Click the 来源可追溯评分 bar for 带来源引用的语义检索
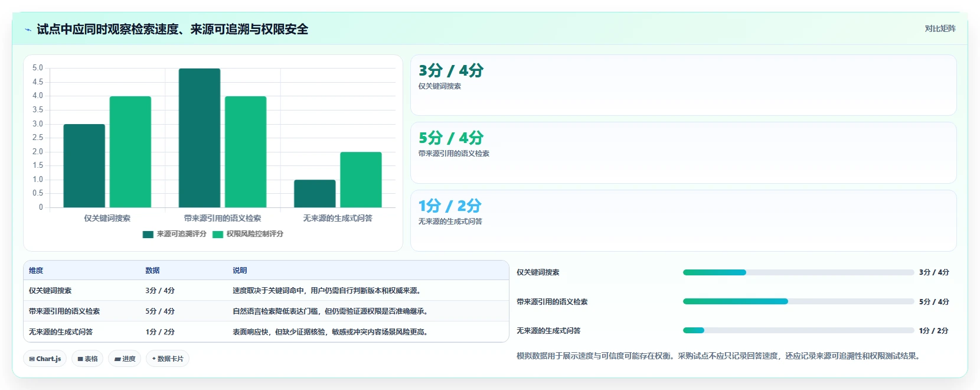The width and height of the screenshot is (980, 390). [x=200, y=138]
